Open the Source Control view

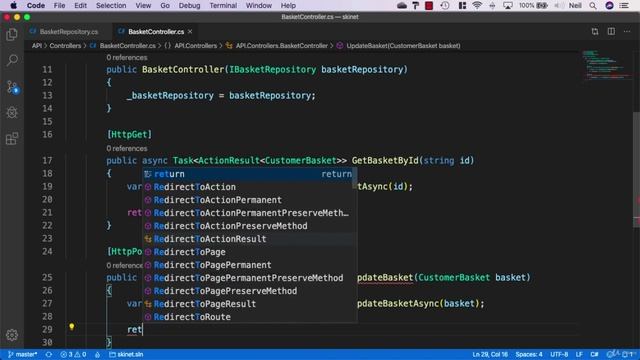[12, 87]
